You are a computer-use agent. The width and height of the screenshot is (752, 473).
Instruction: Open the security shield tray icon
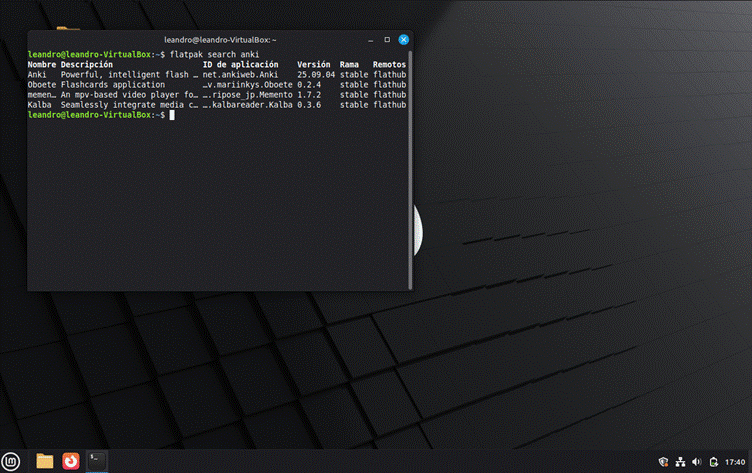[x=663, y=462]
